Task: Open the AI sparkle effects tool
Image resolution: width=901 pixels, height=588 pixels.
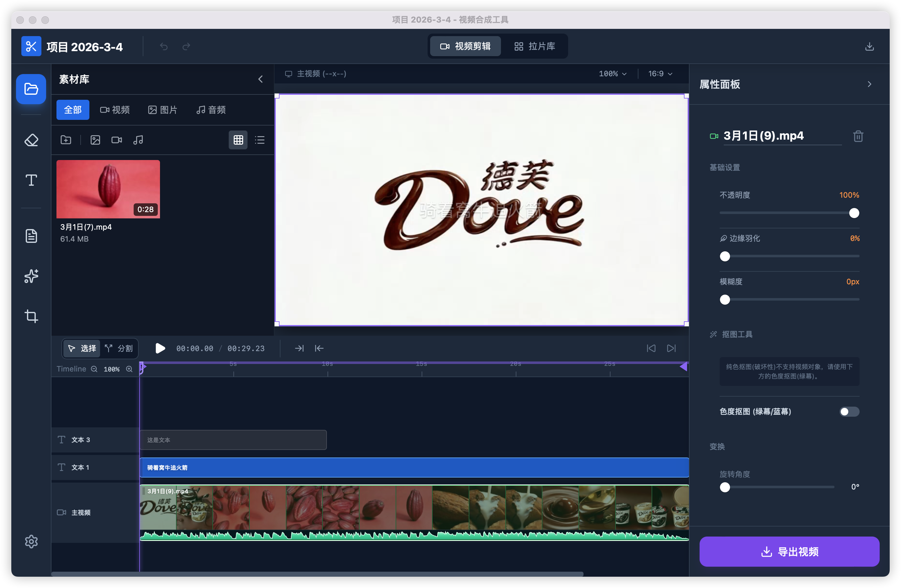Action: 31,276
